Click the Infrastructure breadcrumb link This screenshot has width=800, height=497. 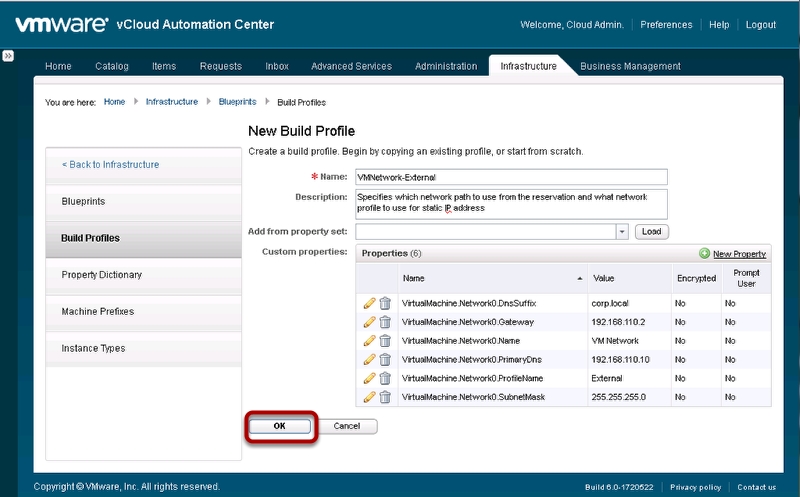(x=172, y=102)
